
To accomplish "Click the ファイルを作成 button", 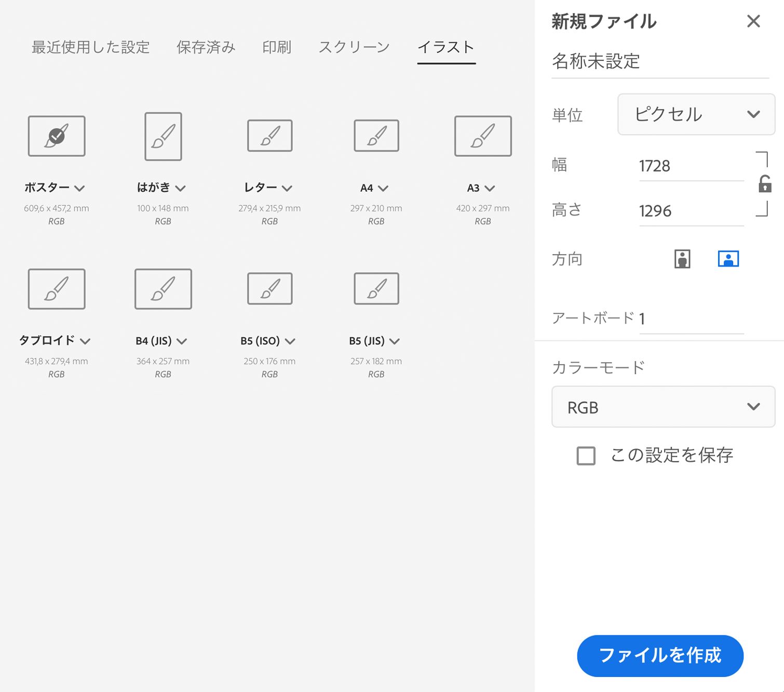I will coord(660,656).
